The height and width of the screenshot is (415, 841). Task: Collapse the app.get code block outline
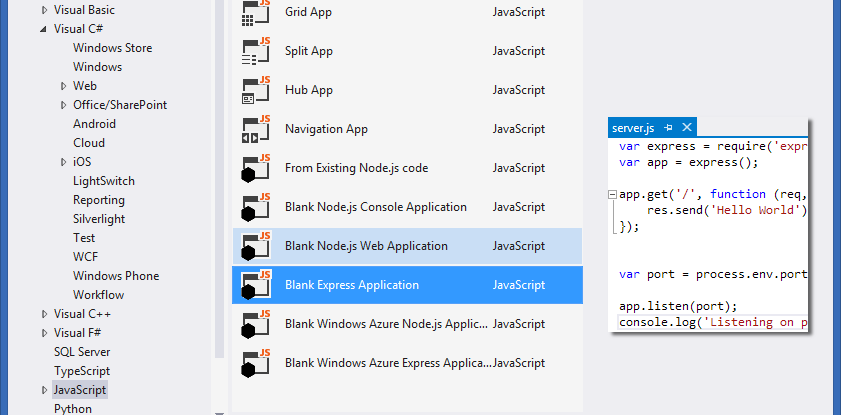coord(611,194)
